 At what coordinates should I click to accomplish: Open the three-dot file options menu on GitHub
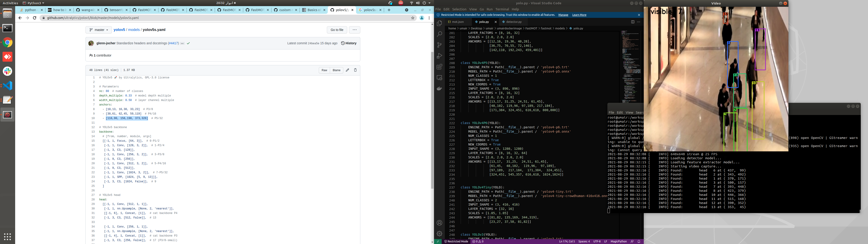(354, 30)
